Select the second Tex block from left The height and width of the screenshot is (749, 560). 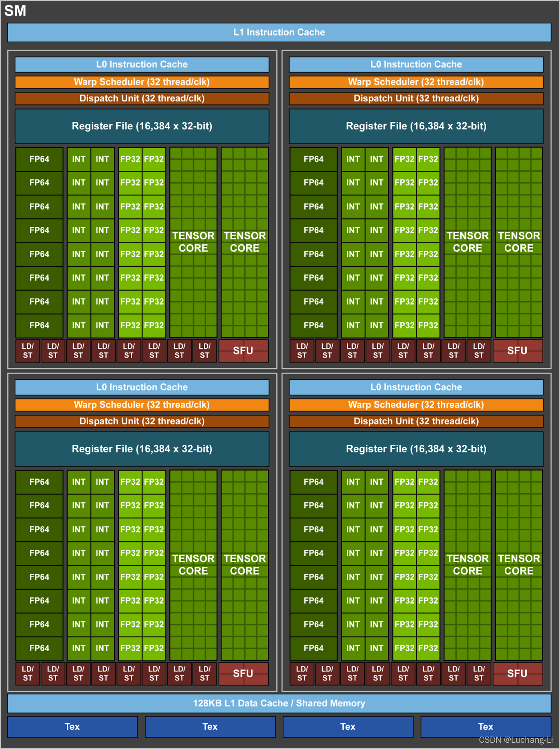(x=210, y=727)
